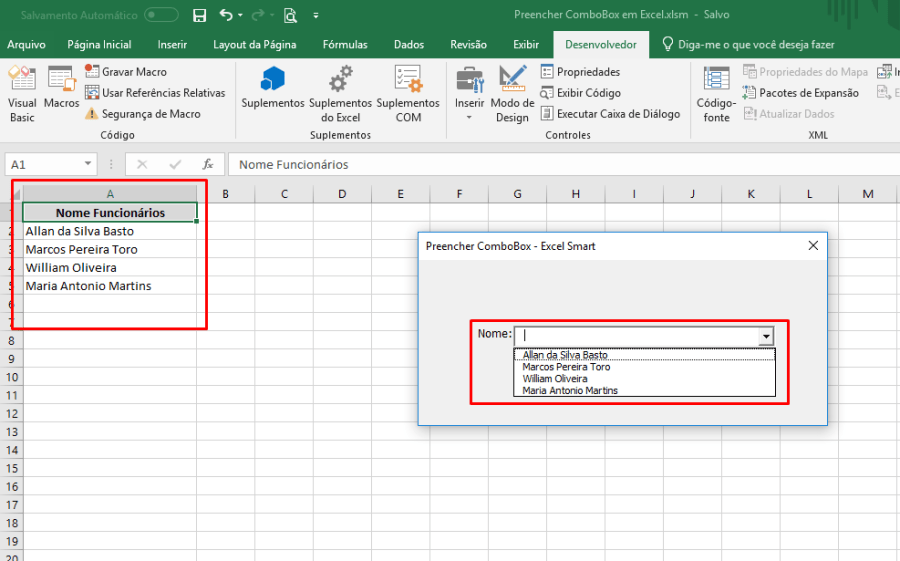Switch to the Inserir ribbon tab
The height and width of the screenshot is (561, 900).
coord(172,44)
